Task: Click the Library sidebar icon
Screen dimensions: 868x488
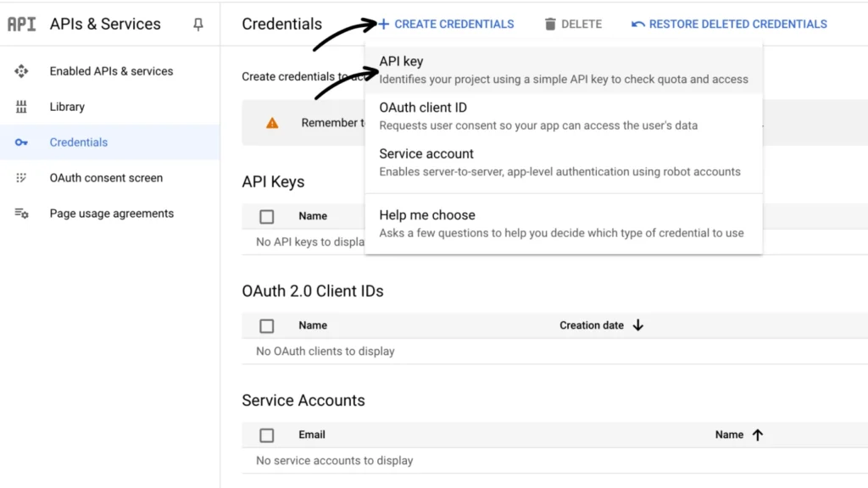Action: click(21, 107)
